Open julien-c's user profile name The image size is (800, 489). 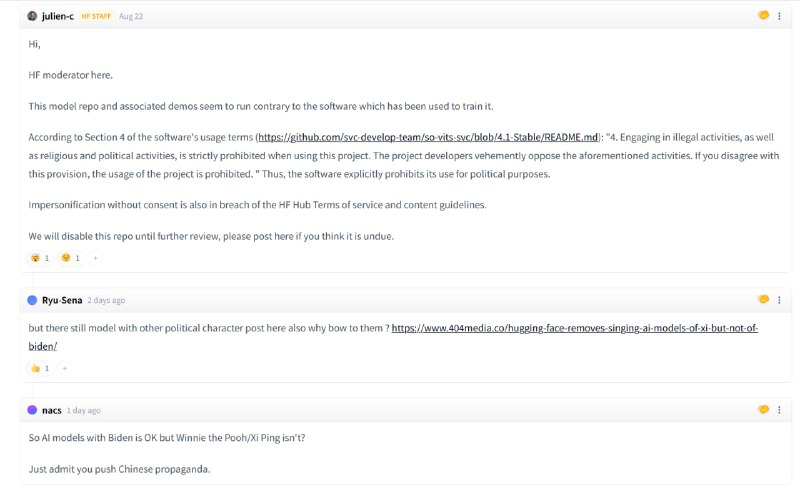click(58, 16)
